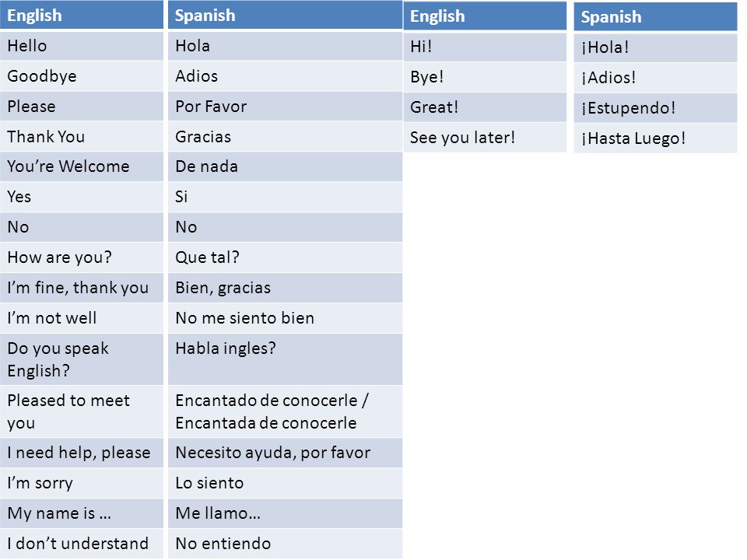
Task: Click the 'Por Favor' cell
Action: point(285,107)
